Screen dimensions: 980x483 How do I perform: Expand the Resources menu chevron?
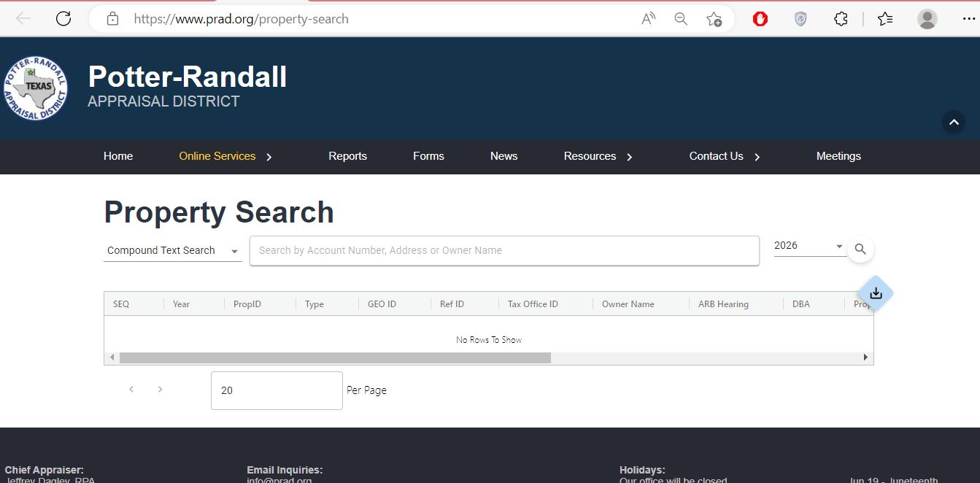630,157
